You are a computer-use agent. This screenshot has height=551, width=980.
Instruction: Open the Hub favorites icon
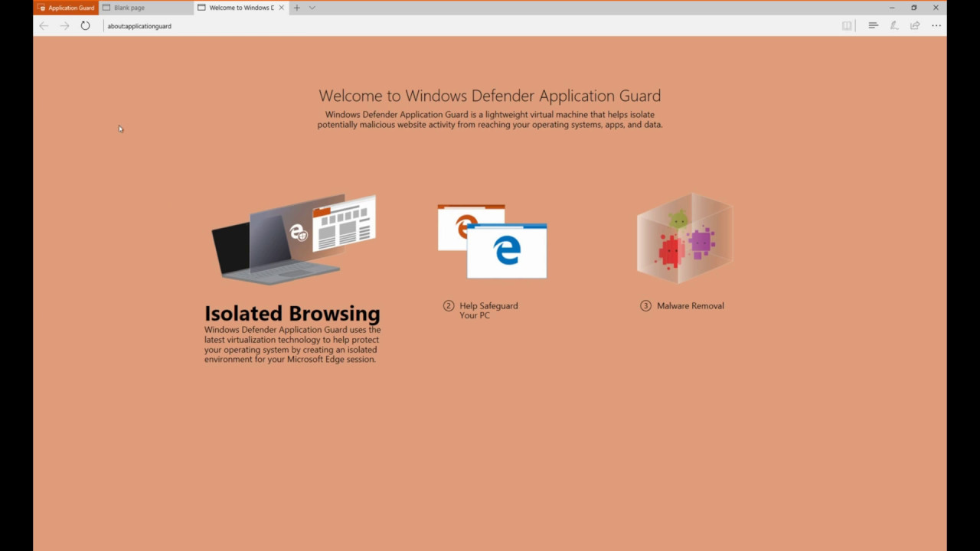pos(873,25)
